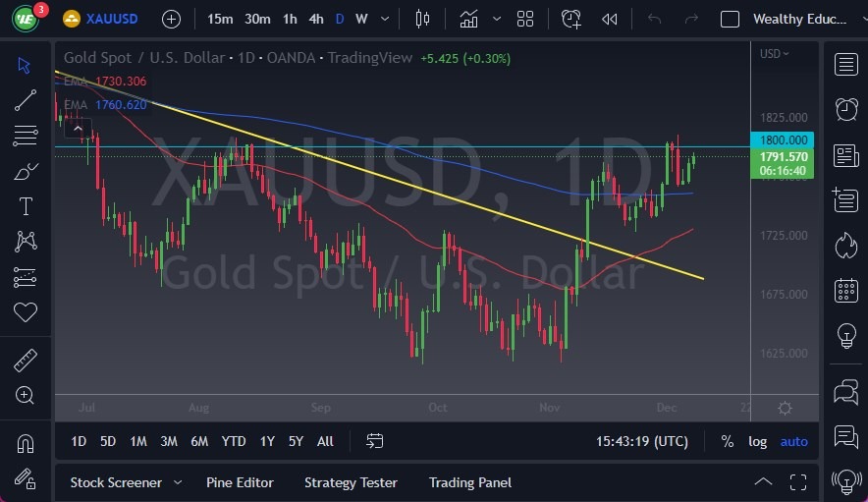The height and width of the screenshot is (502, 868).
Task: Open the Strategy Tester tab
Action: 351,482
